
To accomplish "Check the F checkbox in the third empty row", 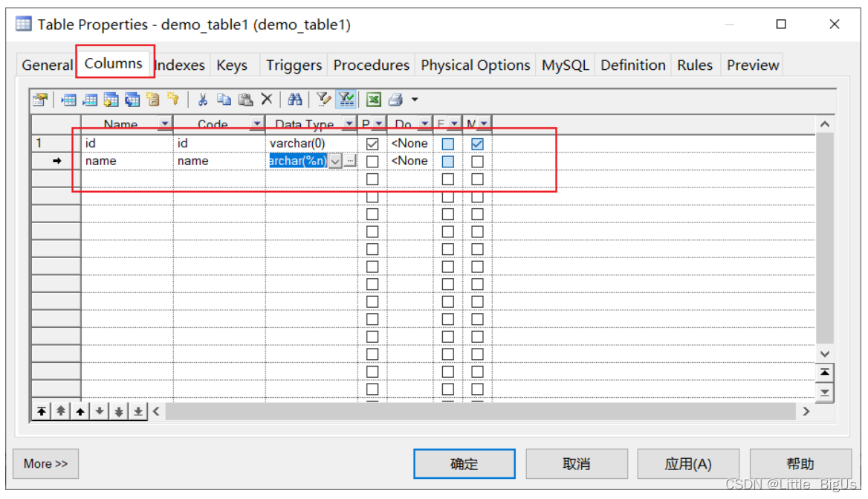I will coord(448,179).
